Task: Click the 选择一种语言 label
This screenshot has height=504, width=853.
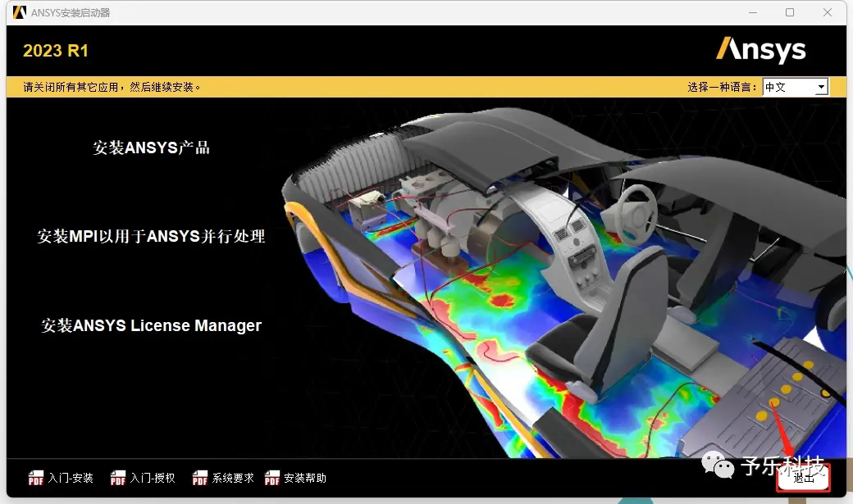Action: [722, 87]
